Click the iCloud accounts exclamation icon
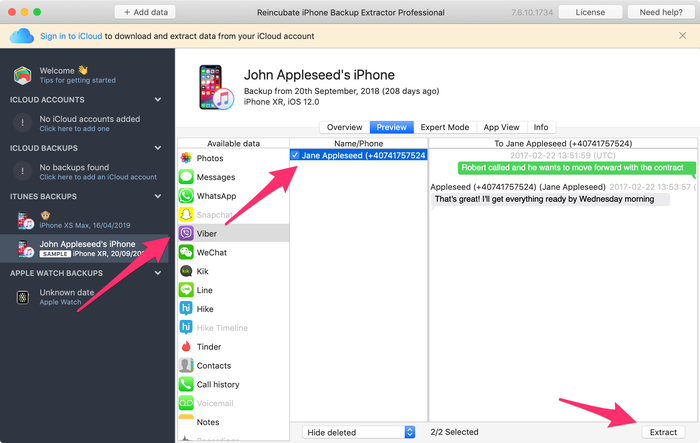700x443 pixels. click(22, 123)
